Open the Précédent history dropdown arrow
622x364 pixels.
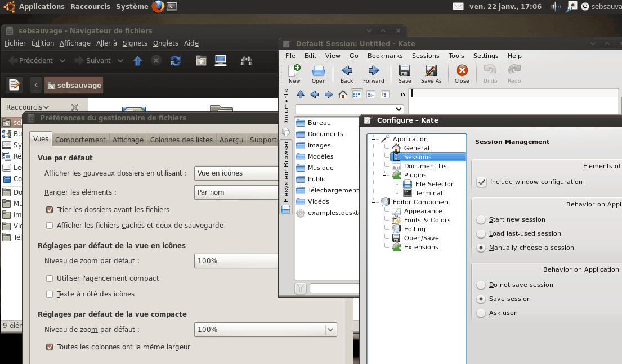coord(62,61)
